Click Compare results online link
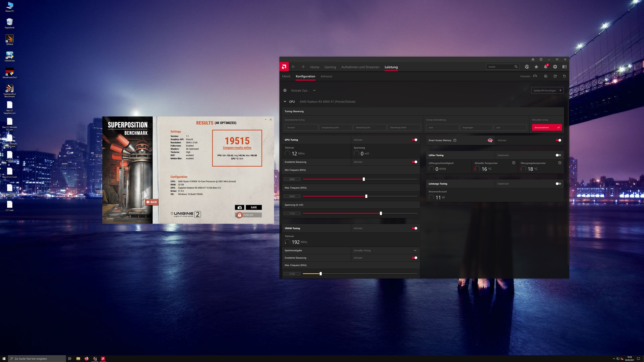 pyautogui.click(x=237, y=148)
